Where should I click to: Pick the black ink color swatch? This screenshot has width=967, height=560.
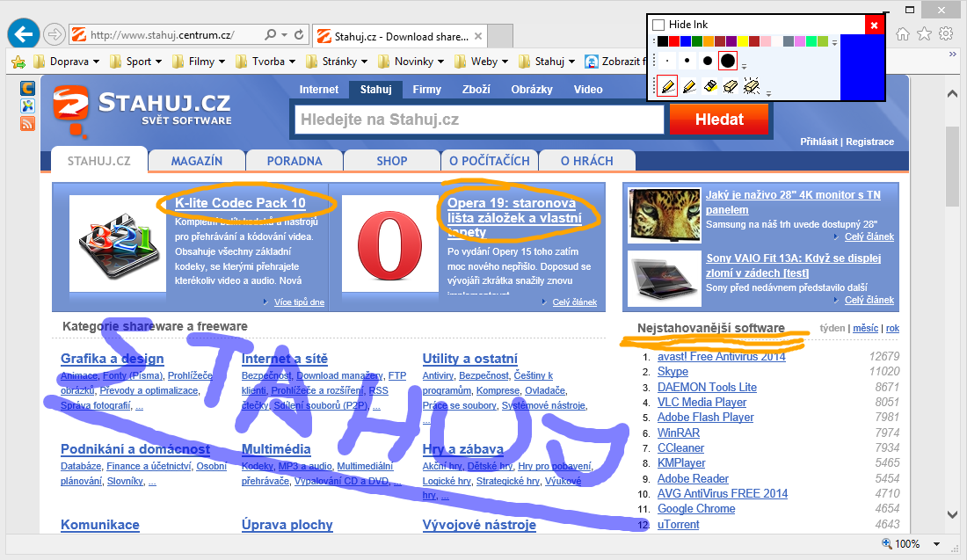[x=662, y=41]
